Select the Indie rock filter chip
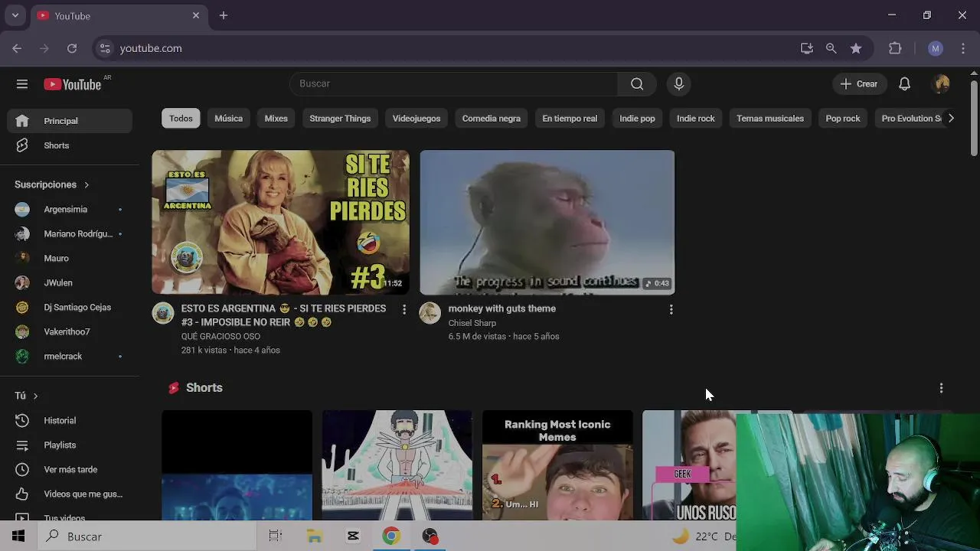 coord(695,119)
